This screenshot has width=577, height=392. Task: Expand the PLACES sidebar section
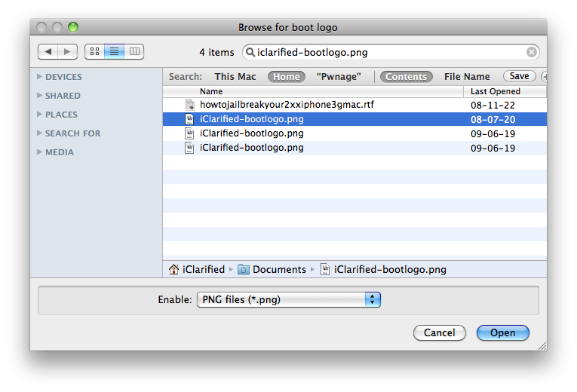(x=39, y=115)
